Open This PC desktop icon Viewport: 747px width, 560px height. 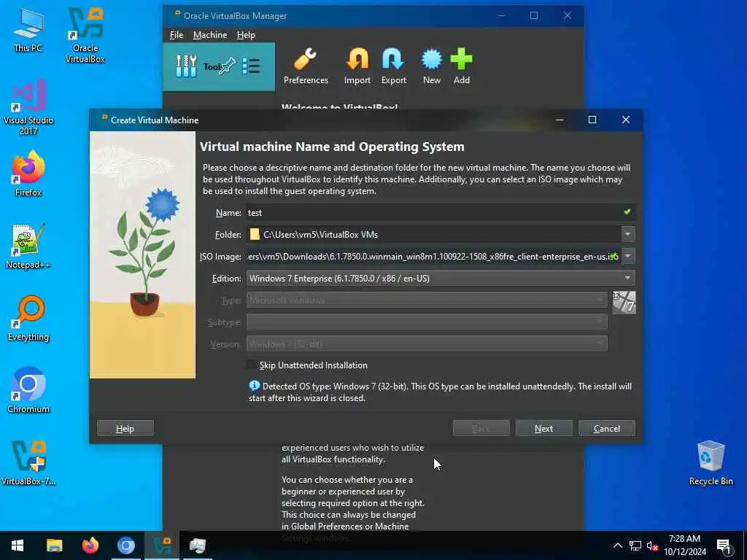tap(28, 30)
